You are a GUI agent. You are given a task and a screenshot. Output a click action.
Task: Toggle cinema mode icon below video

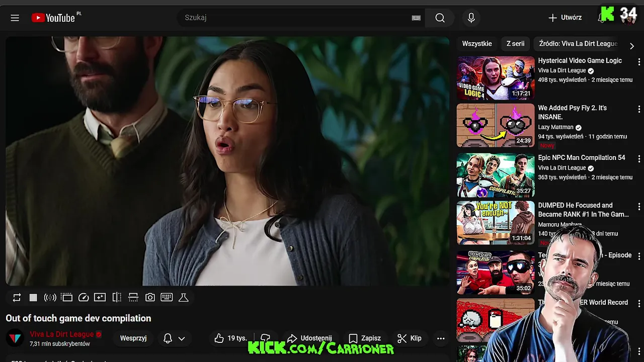tap(66, 298)
